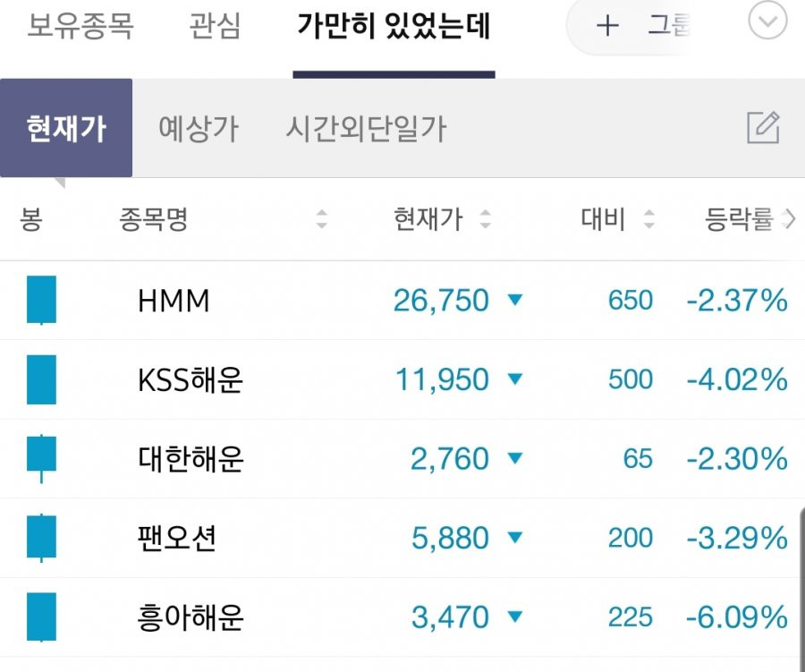The height and width of the screenshot is (672, 805).
Task: Click the -2.30% rate for 대한해운
Action: [737, 459]
